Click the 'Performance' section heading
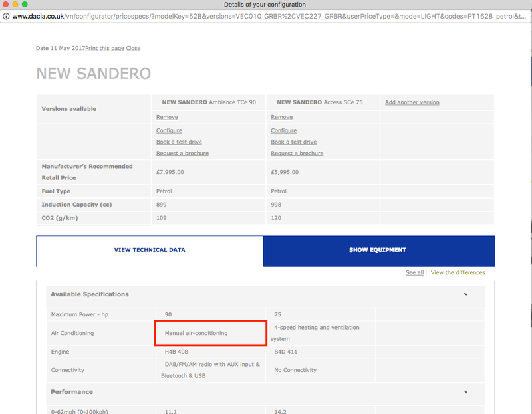 [x=72, y=392]
